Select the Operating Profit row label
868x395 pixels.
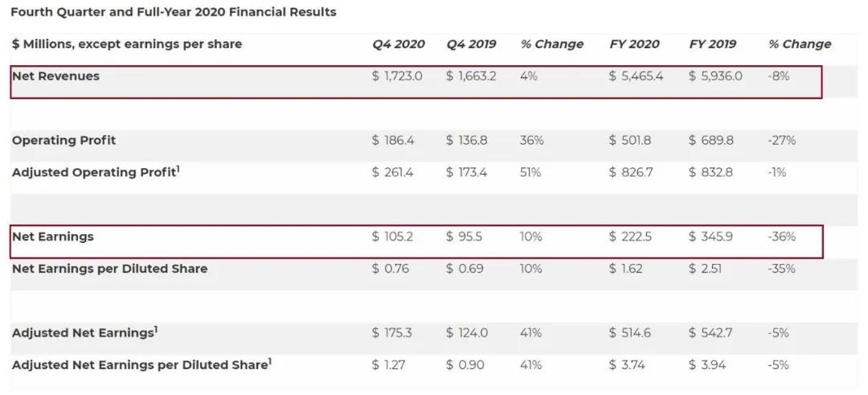tap(63, 140)
